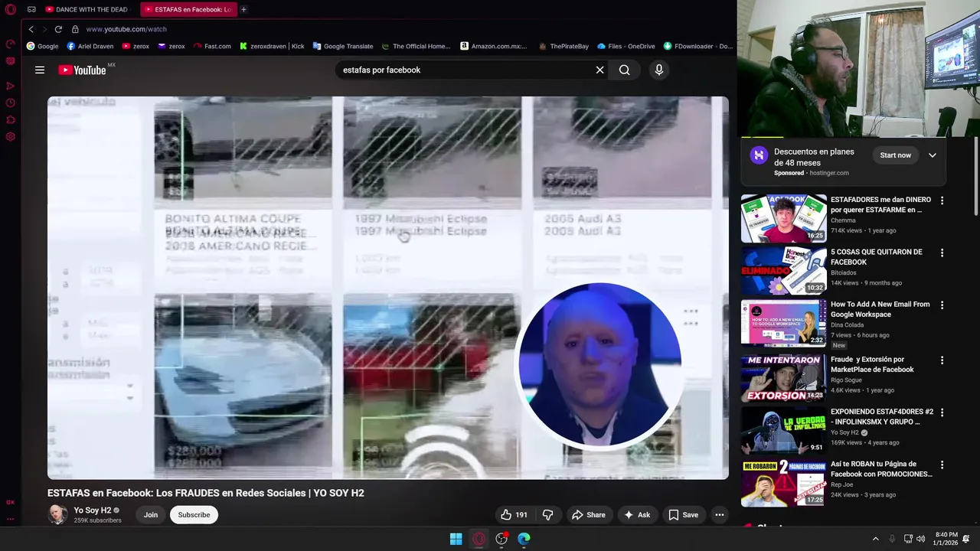
Task: Save video to a playlist
Action: 683,515
